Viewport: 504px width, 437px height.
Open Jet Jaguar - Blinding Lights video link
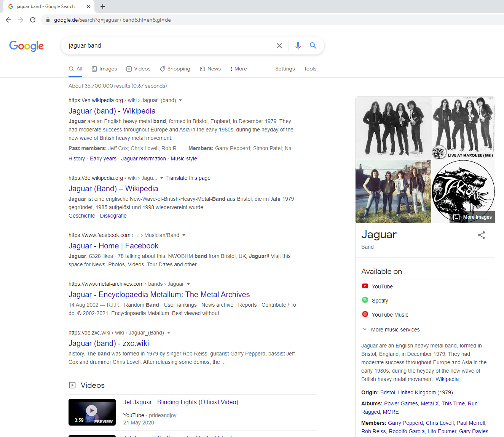pos(181,402)
